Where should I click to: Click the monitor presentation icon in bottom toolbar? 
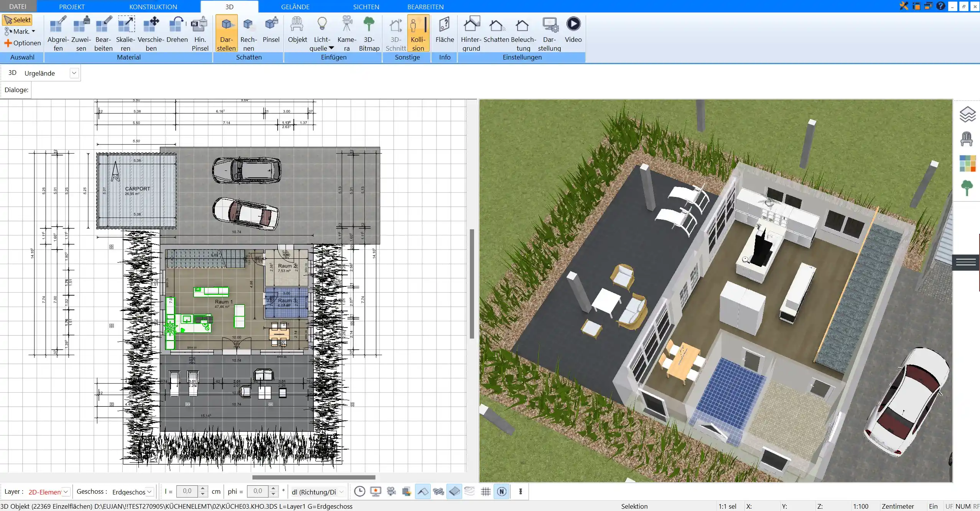coord(376,491)
